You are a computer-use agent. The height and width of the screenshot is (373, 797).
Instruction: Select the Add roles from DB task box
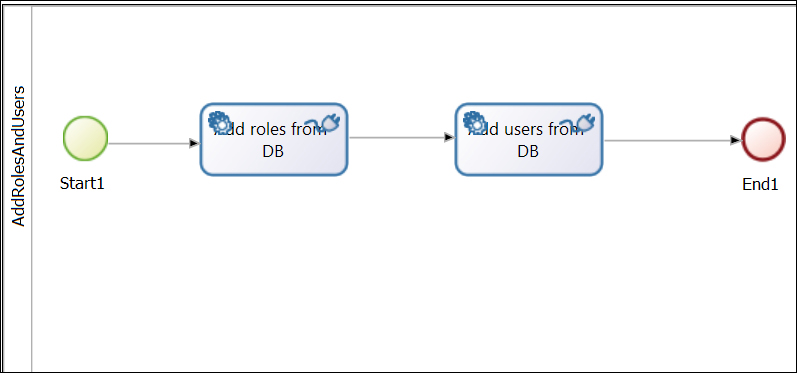(x=273, y=140)
